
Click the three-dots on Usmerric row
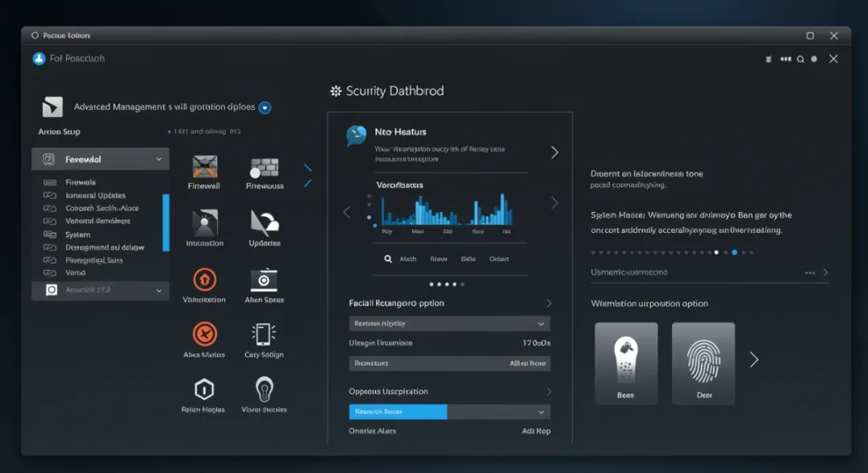point(810,273)
